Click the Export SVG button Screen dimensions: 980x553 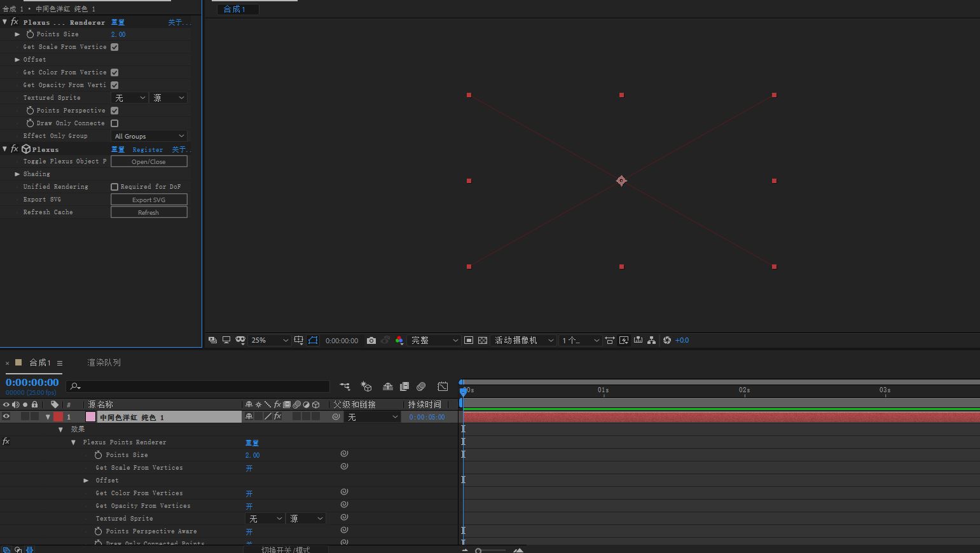point(149,200)
